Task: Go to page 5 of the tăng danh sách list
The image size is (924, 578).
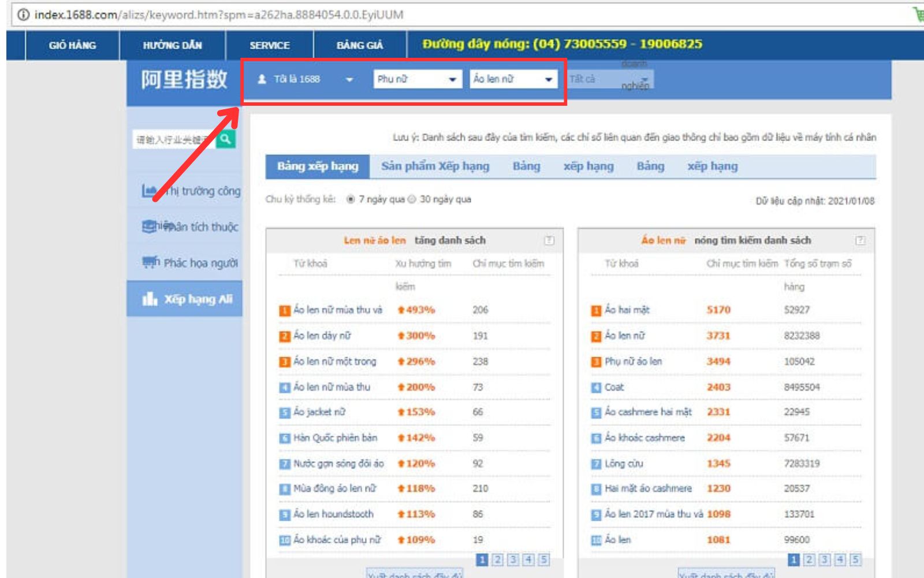Action: pyautogui.click(x=543, y=560)
